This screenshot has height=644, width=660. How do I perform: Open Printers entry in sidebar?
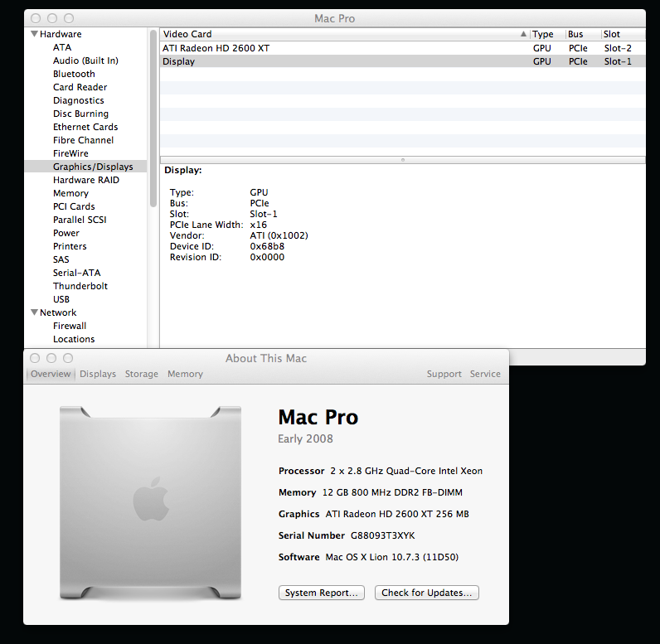pos(70,246)
